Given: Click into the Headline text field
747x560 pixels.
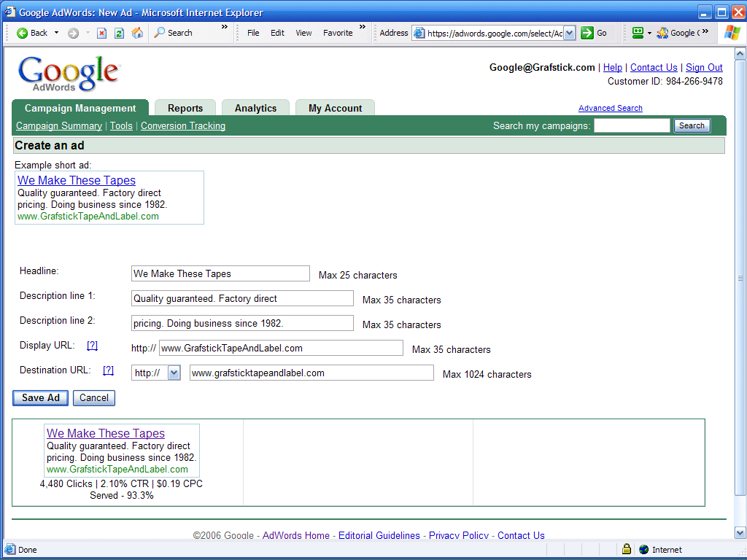Looking at the screenshot, I should point(220,273).
